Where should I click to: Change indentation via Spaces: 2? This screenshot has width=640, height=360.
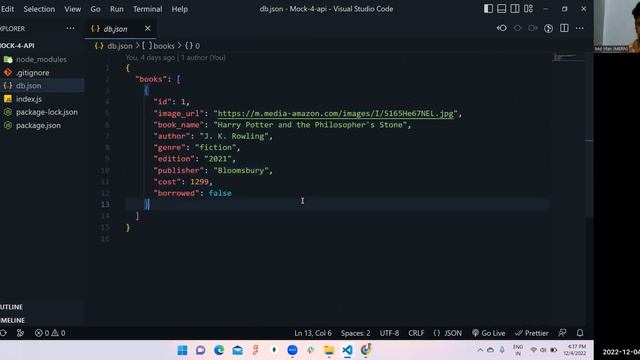point(356,333)
